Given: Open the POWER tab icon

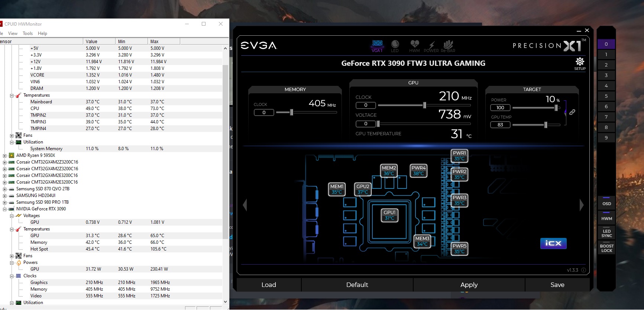Looking at the screenshot, I should 431,46.
